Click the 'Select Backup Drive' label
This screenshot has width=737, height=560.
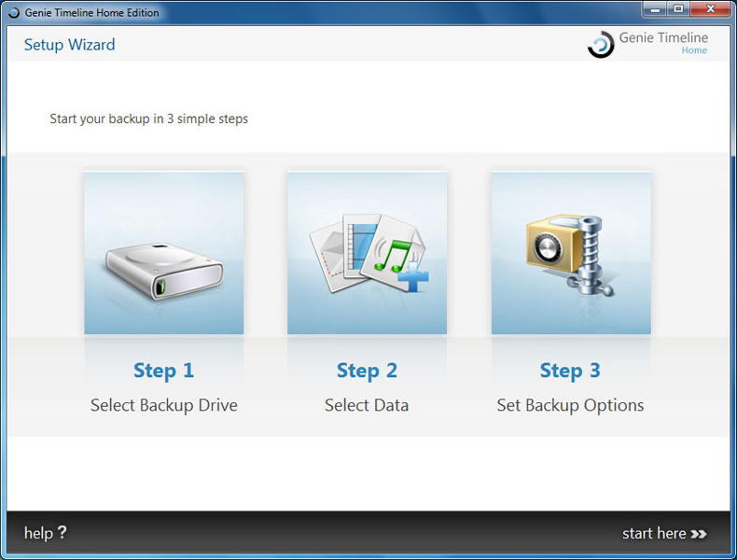tap(164, 405)
